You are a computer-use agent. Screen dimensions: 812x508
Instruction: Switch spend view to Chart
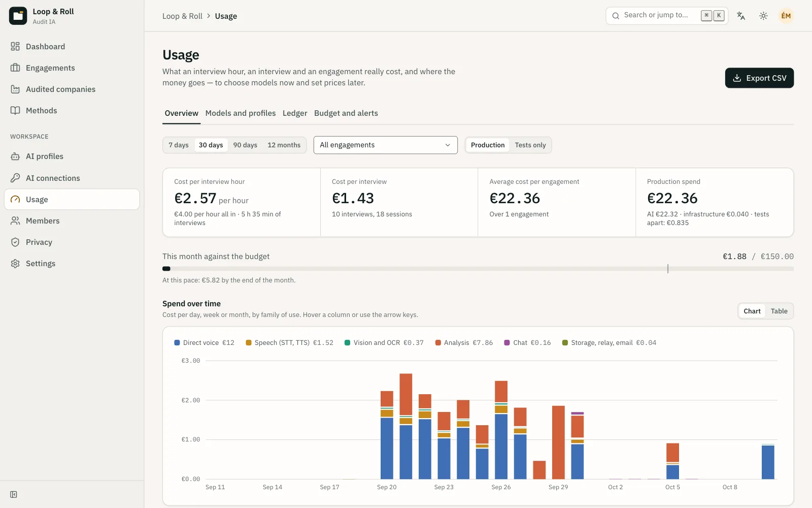click(752, 311)
